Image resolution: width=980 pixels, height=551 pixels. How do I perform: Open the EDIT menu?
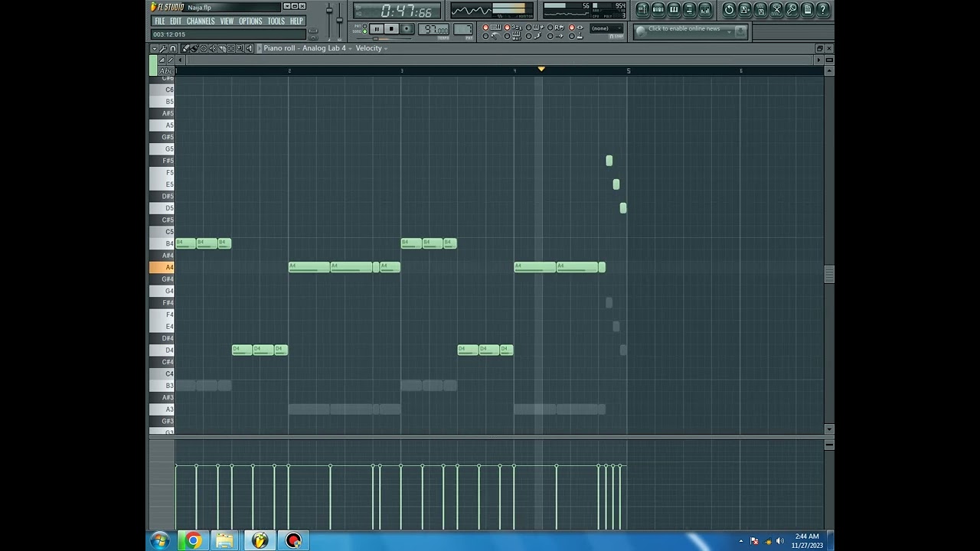175,21
